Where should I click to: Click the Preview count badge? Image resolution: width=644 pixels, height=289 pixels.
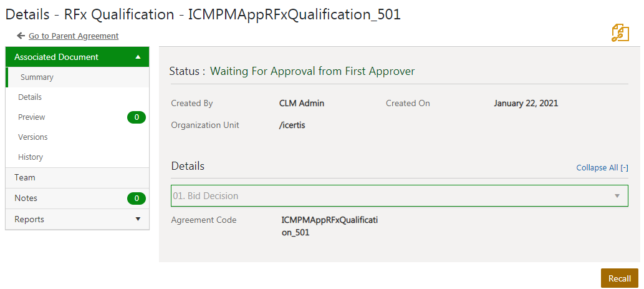[x=136, y=117]
